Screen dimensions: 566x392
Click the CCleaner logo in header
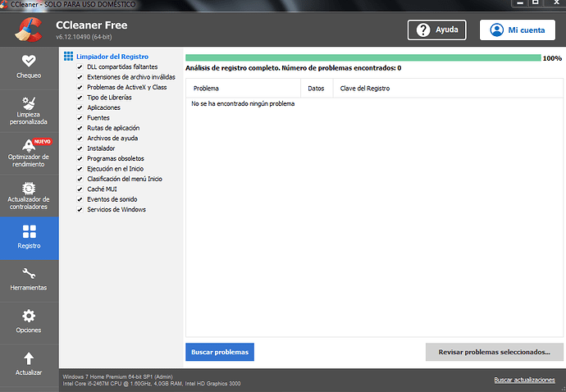[29, 30]
